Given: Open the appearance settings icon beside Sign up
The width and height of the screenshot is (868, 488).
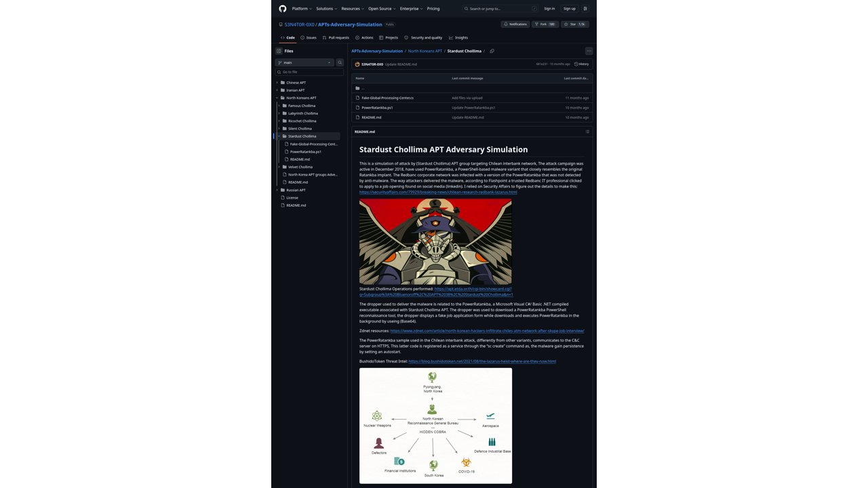Looking at the screenshot, I should [x=585, y=9].
